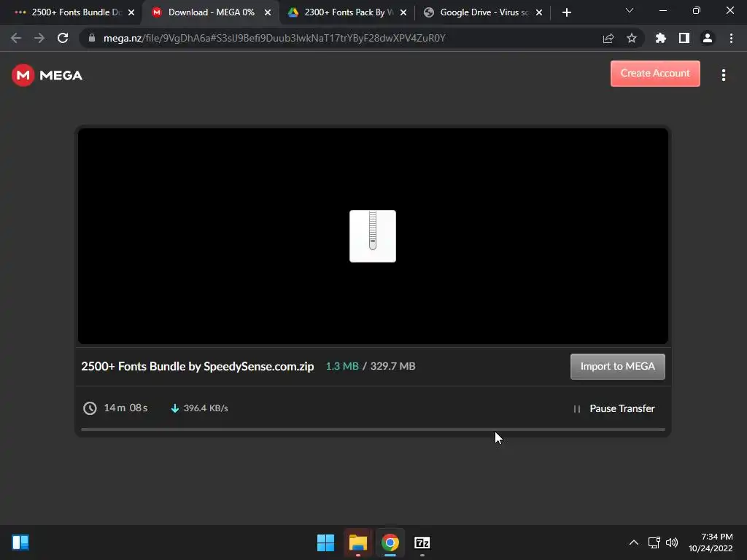Close the Download - MEGA tab
The image size is (747, 560).
(268, 12)
